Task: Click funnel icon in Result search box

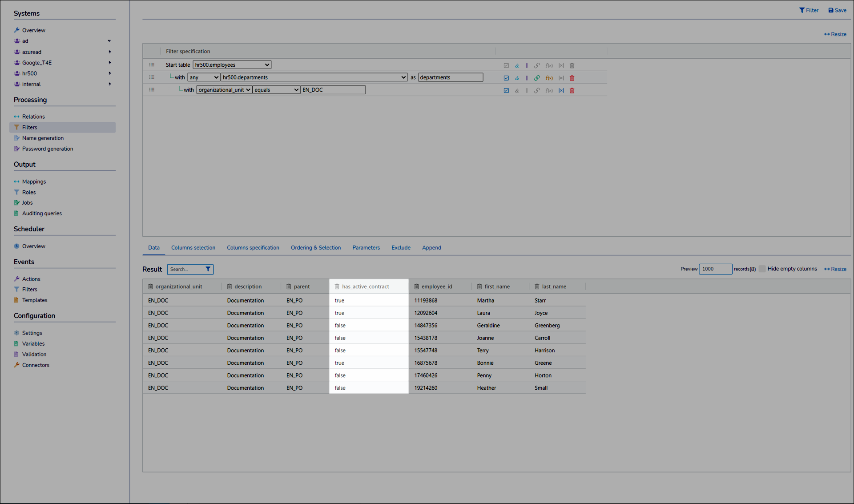Action: pos(208,269)
